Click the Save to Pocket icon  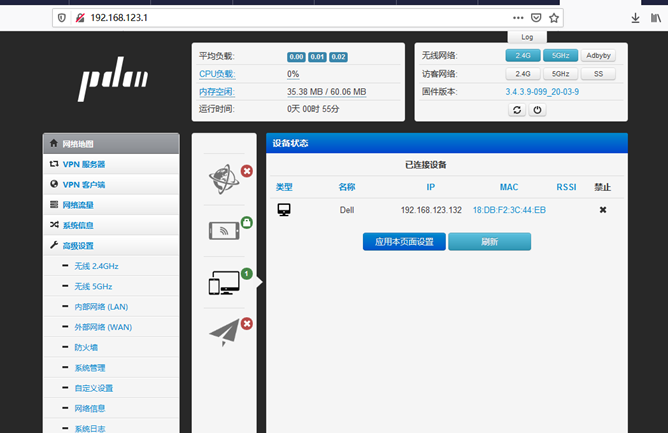[536, 17]
